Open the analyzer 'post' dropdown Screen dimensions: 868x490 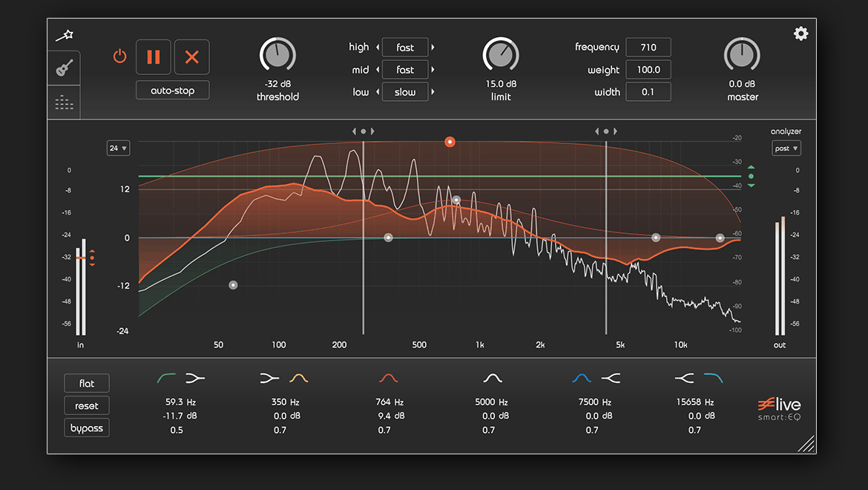click(x=786, y=148)
